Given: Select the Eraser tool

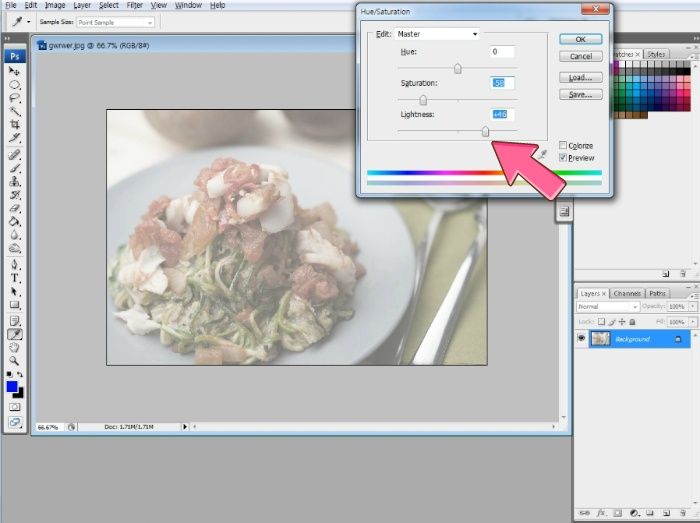Looking at the screenshot, I should [x=14, y=208].
